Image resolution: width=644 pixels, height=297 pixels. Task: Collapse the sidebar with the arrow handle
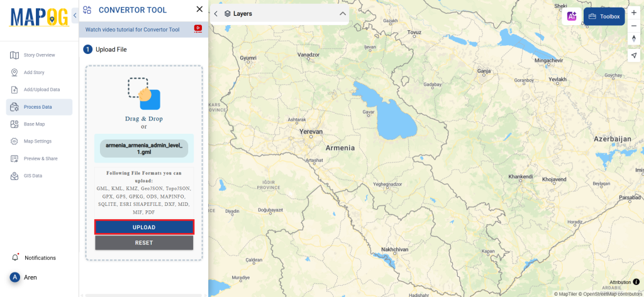click(75, 15)
